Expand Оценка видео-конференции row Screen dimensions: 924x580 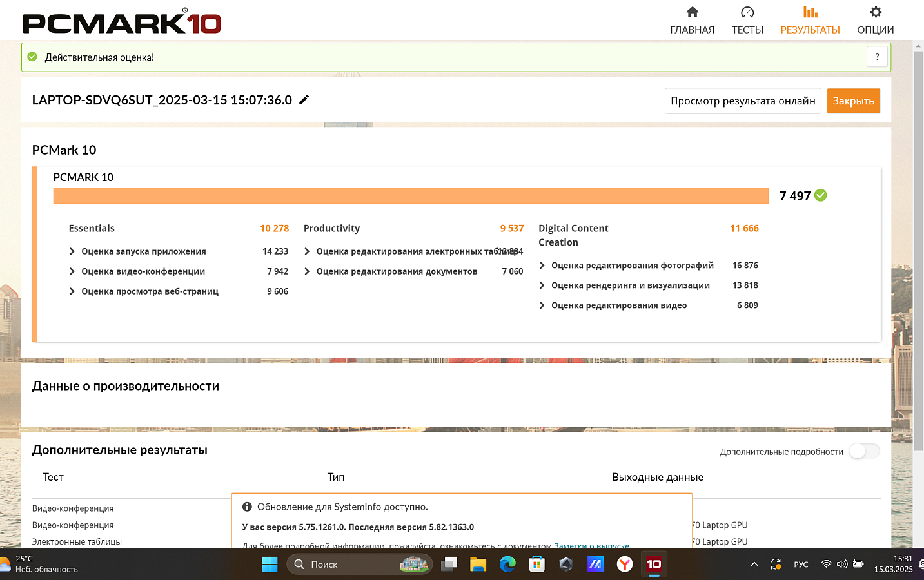[x=72, y=271]
